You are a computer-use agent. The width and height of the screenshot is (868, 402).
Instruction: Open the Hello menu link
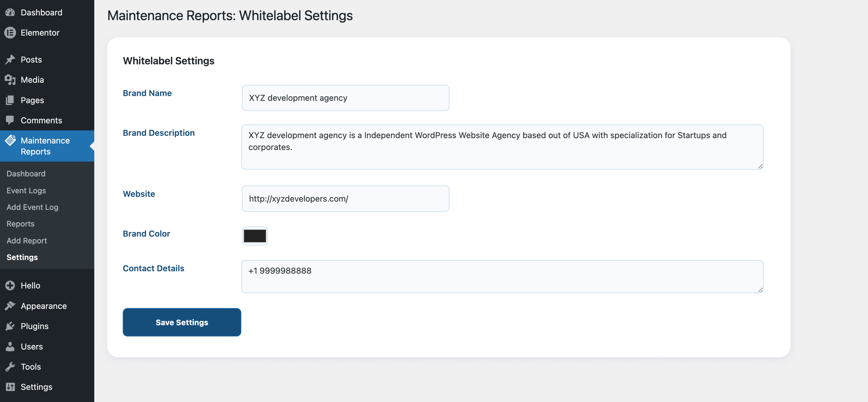pyautogui.click(x=30, y=285)
